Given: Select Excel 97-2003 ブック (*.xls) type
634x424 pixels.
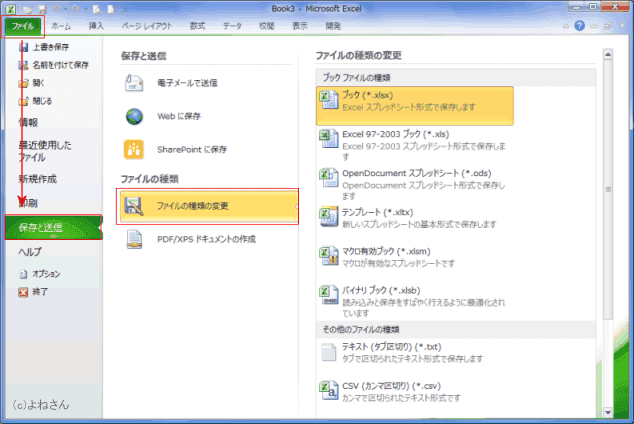Looking at the screenshot, I should (x=415, y=145).
